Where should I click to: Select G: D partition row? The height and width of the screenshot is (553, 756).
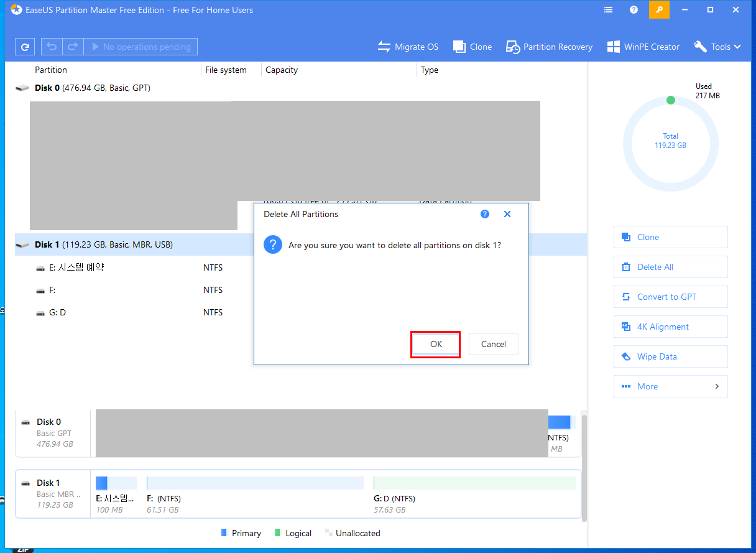coord(134,312)
